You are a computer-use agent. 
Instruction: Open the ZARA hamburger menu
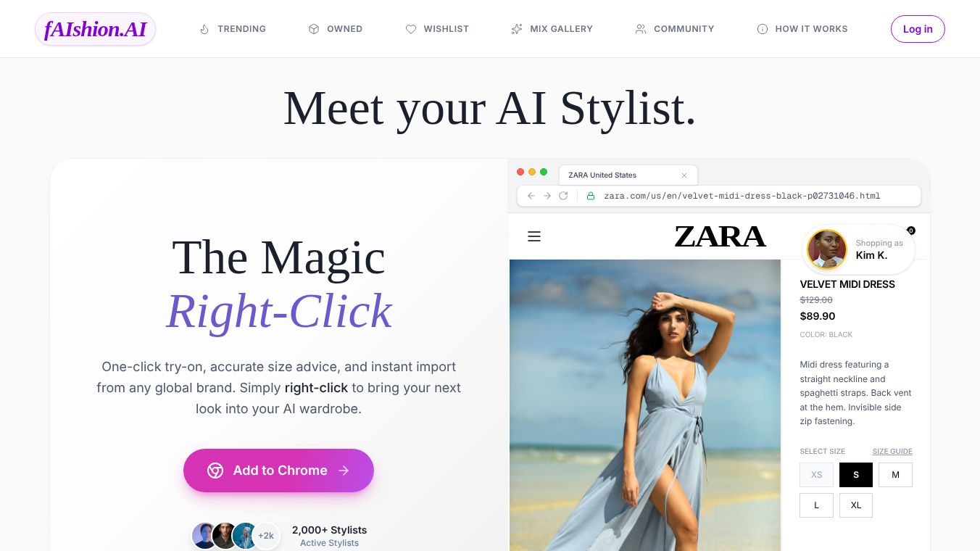[x=534, y=236]
